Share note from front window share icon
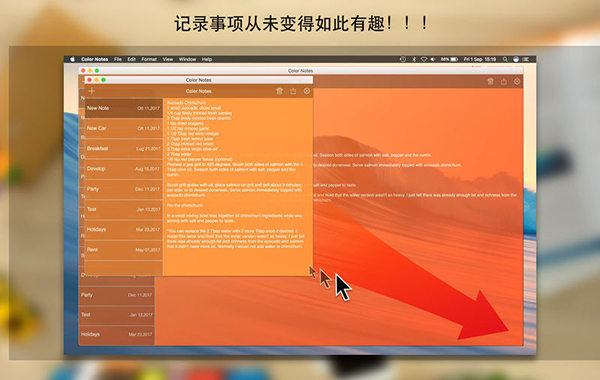 (x=293, y=91)
